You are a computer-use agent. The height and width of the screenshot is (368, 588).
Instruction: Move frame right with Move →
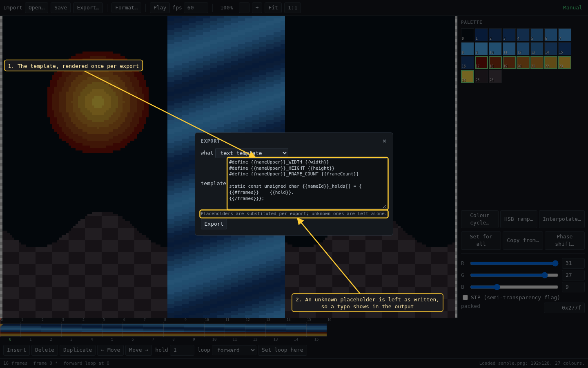[138, 350]
